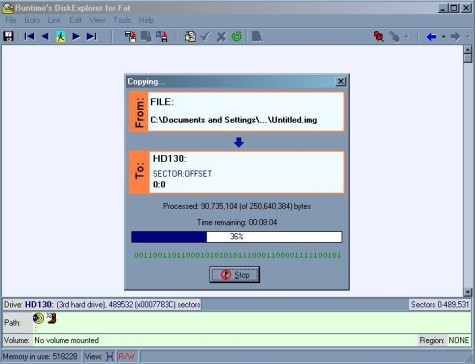Screen dimensions: 475x364
Task: Expand the back arrow history dropdown
Action: click(443, 37)
